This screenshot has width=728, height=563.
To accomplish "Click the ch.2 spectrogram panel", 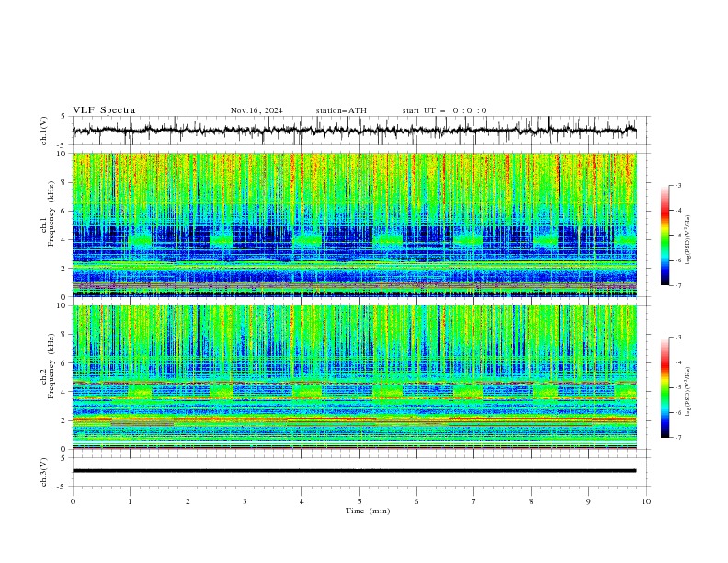I will point(355,377).
